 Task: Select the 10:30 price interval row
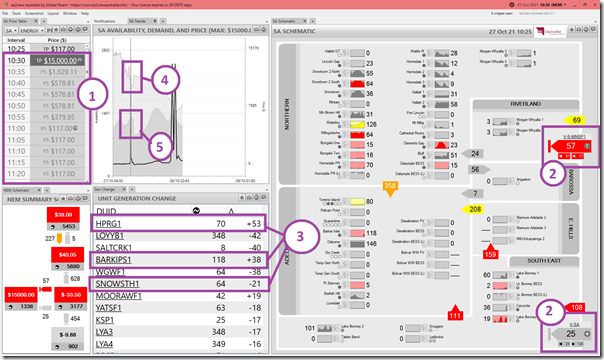point(45,60)
